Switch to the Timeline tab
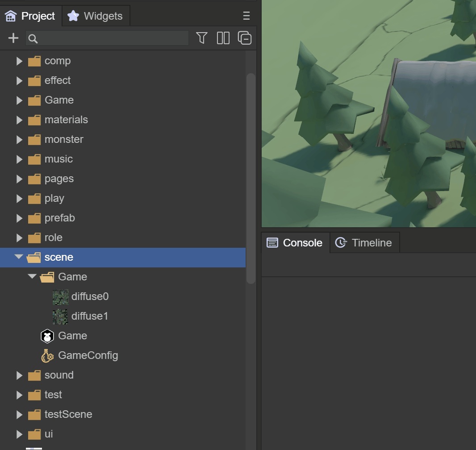Image resolution: width=476 pixels, height=450 pixels. (365, 243)
